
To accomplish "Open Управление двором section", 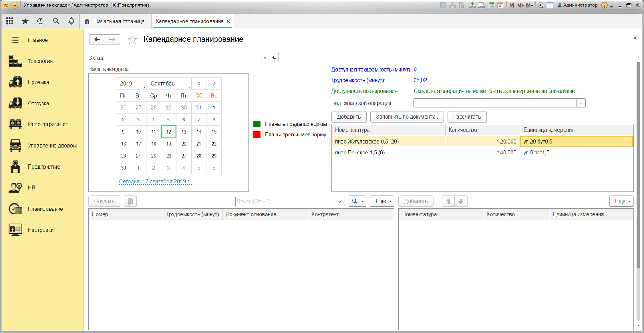I will (x=43, y=146).
